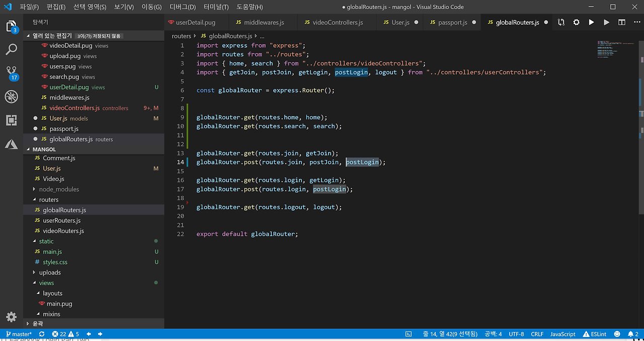Viewport: 644px width, 341px height.
Task: Open the Azure view in activity bar
Action: point(11,144)
